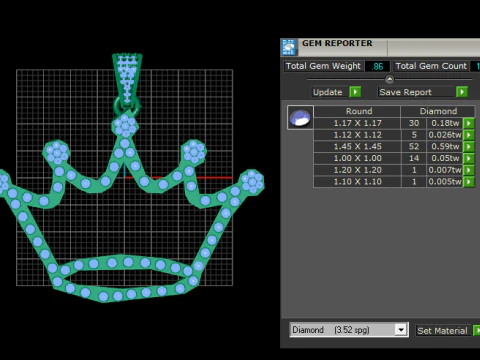Click the 0.026tw weight cell

[x=445, y=135]
